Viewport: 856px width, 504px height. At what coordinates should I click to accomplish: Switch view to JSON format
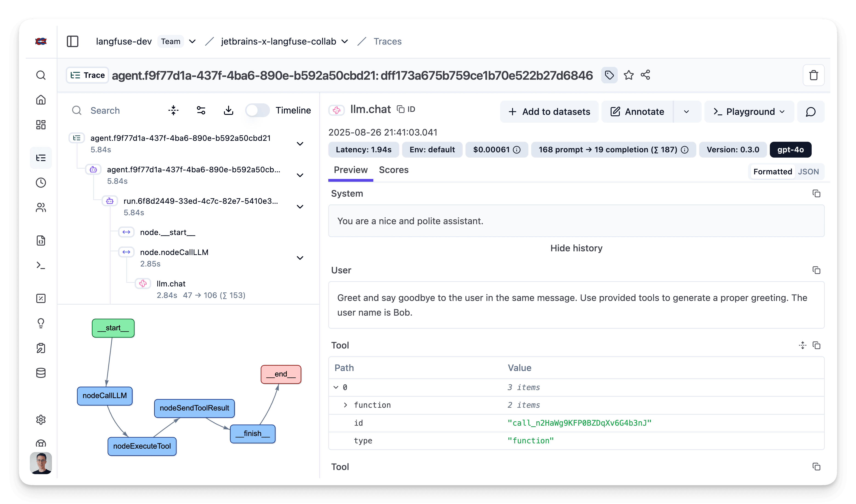(x=808, y=172)
